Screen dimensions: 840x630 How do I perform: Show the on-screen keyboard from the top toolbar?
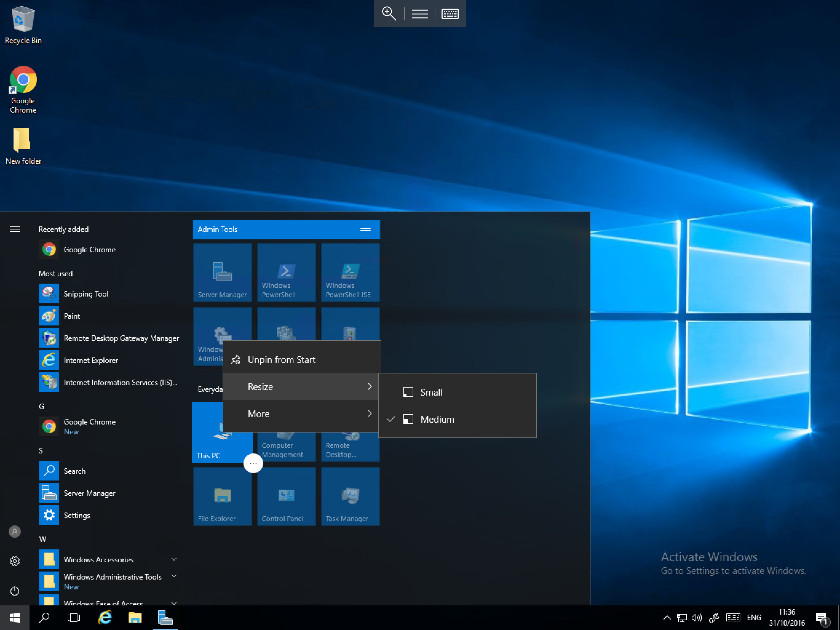(450, 14)
